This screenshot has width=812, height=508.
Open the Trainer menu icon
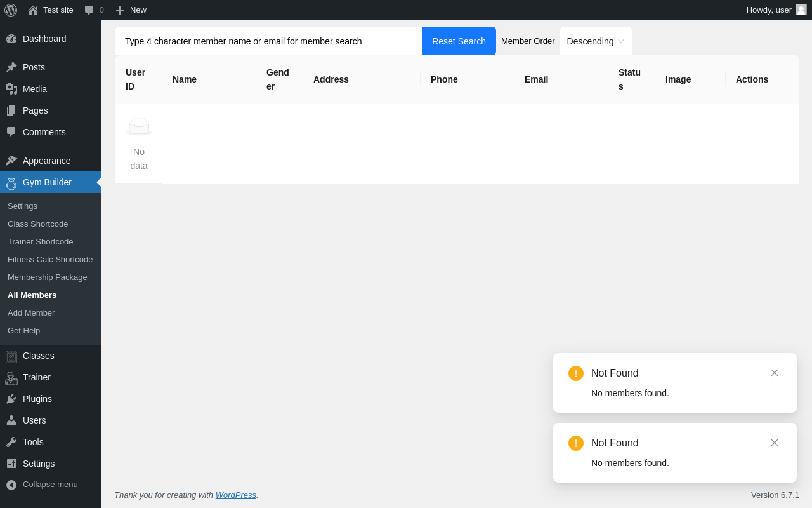click(11, 378)
